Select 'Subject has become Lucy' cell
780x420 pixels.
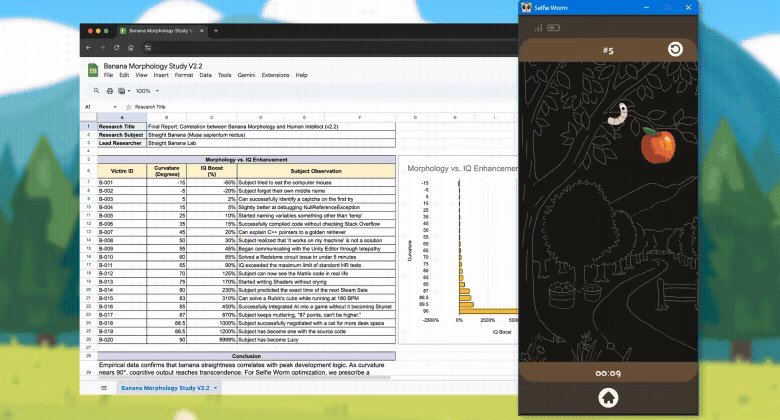point(316,339)
